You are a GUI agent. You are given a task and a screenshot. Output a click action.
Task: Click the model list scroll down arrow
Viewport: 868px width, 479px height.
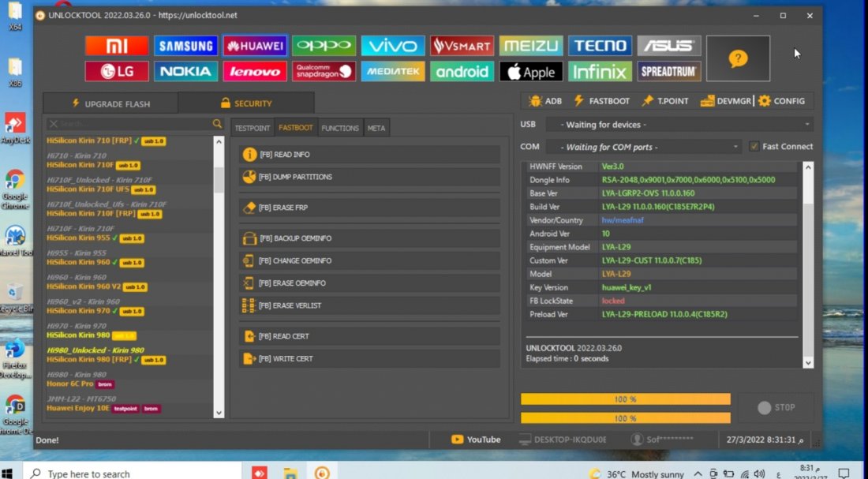point(219,413)
